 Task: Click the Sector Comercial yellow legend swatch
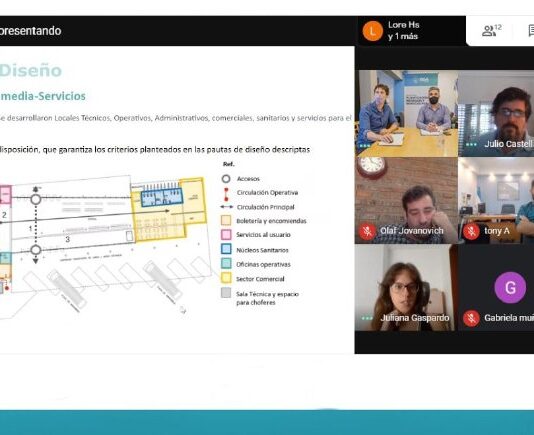226,278
